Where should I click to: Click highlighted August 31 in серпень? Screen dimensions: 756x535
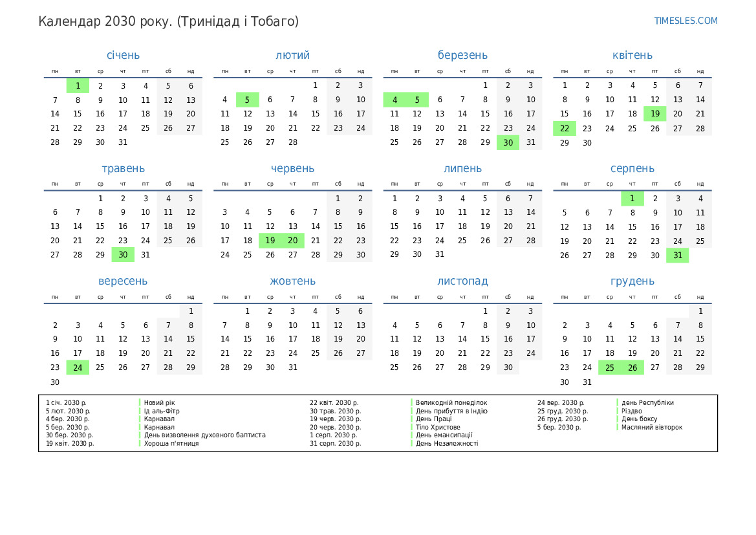(x=677, y=255)
